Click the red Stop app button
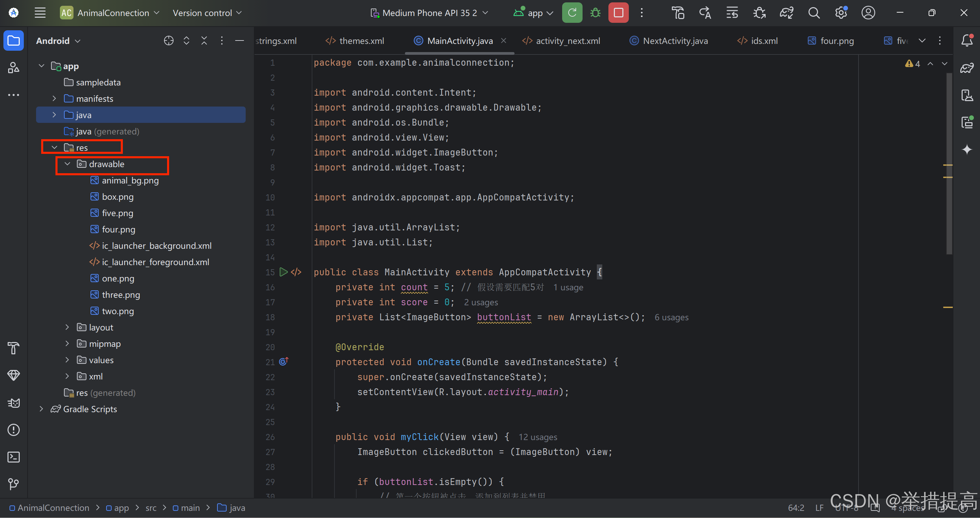Viewport: 980px width, 518px height. click(x=618, y=13)
